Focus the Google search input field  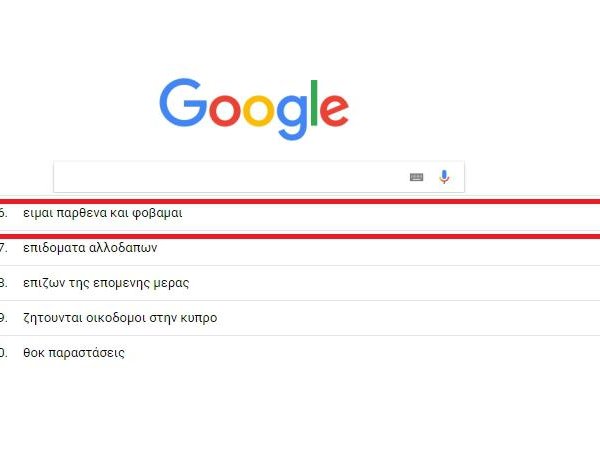[x=230, y=177]
